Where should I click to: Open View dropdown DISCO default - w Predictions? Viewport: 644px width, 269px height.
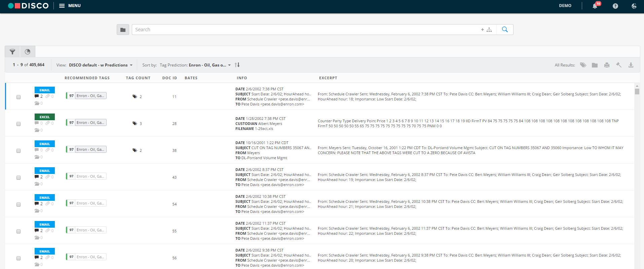click(101, 65)
